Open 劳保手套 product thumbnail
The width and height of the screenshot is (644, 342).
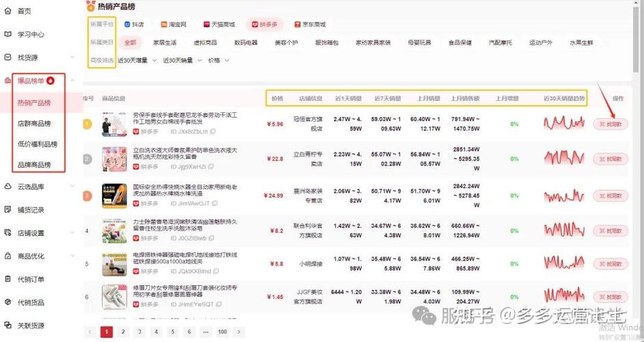tap(114, 124)
